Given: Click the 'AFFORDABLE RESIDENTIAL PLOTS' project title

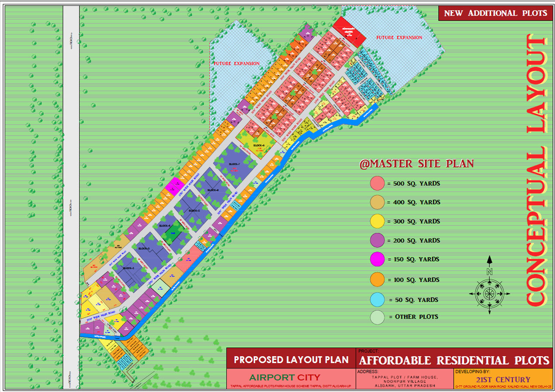Looking at the screenshot, I should click(454, 361).
